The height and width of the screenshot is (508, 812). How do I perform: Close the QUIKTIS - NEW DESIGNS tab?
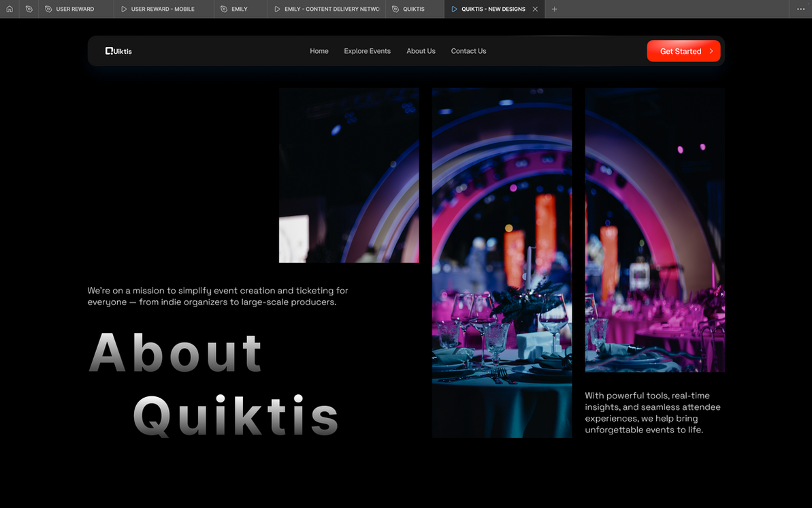535,9
